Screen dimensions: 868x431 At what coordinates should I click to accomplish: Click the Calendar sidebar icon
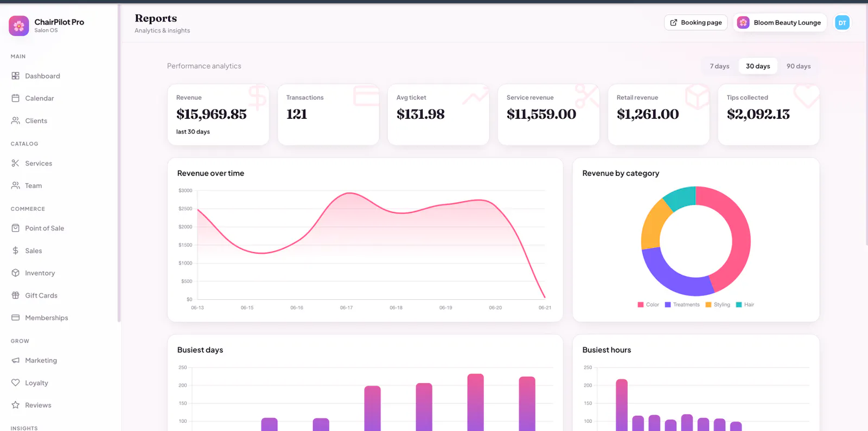(x=16, y=98)
